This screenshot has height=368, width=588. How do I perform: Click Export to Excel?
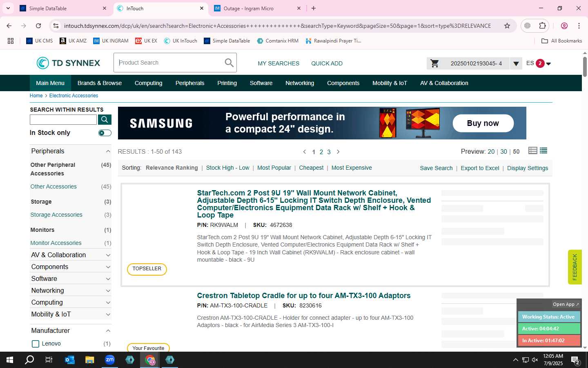[x=480, y=168]
